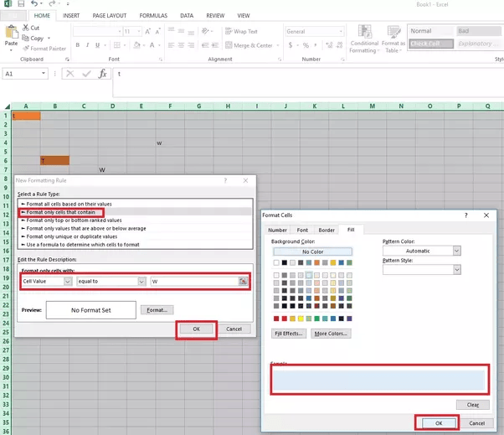
Task: Open the Name Box A1 dropdown arrow
Action: (44, 74)
